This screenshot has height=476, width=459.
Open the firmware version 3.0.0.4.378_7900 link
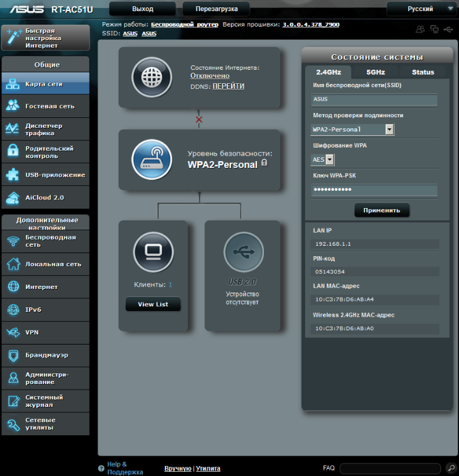[x=311, y=25]
